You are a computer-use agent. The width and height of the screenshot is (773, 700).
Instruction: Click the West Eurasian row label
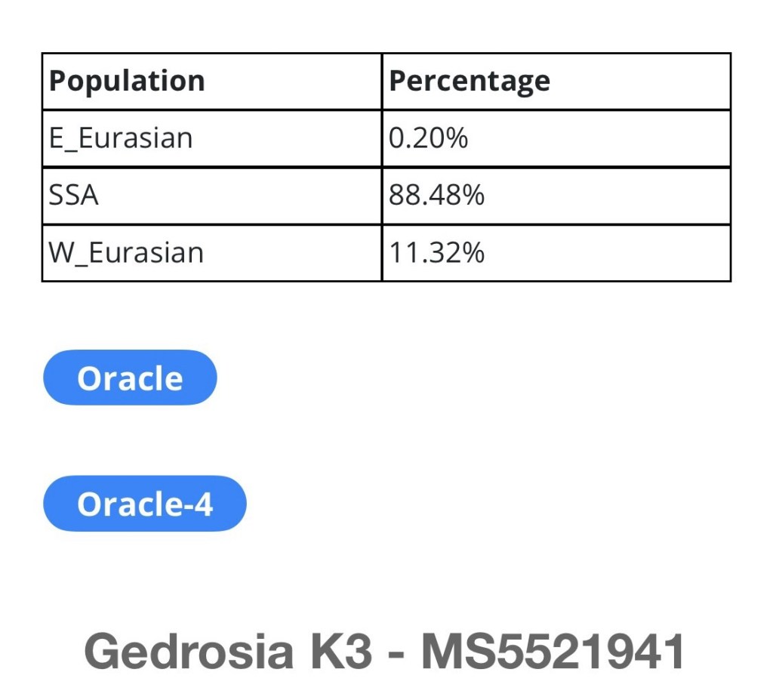point(127,252)
